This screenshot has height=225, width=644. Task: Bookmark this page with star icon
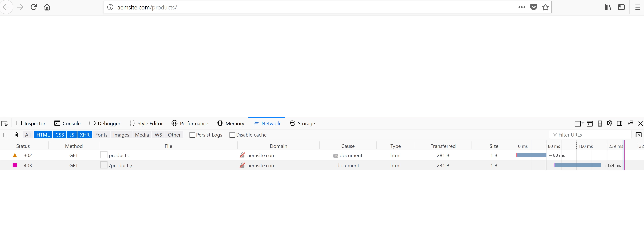[x=545, y=7]
